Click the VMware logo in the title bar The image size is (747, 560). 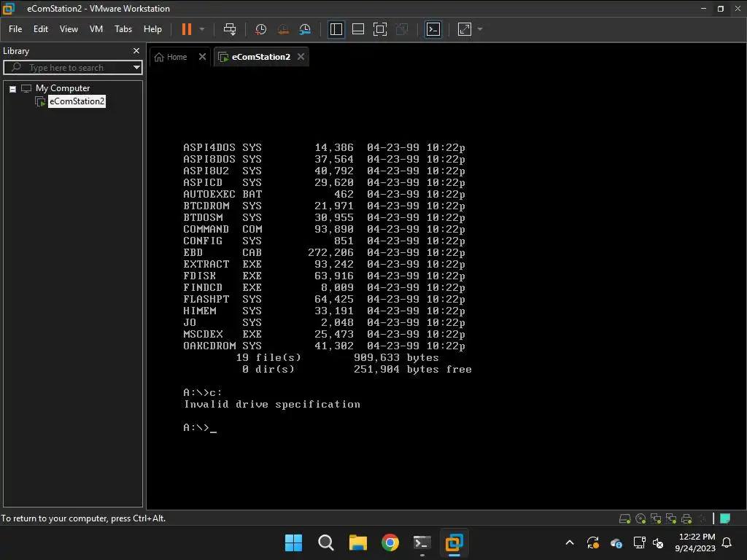9,9
